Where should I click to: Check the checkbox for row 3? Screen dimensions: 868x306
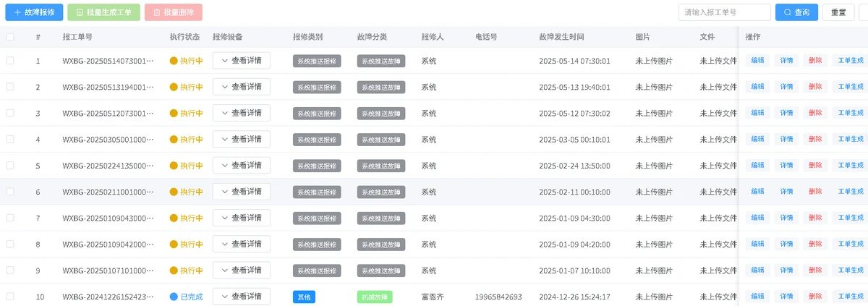click(10, 113)
